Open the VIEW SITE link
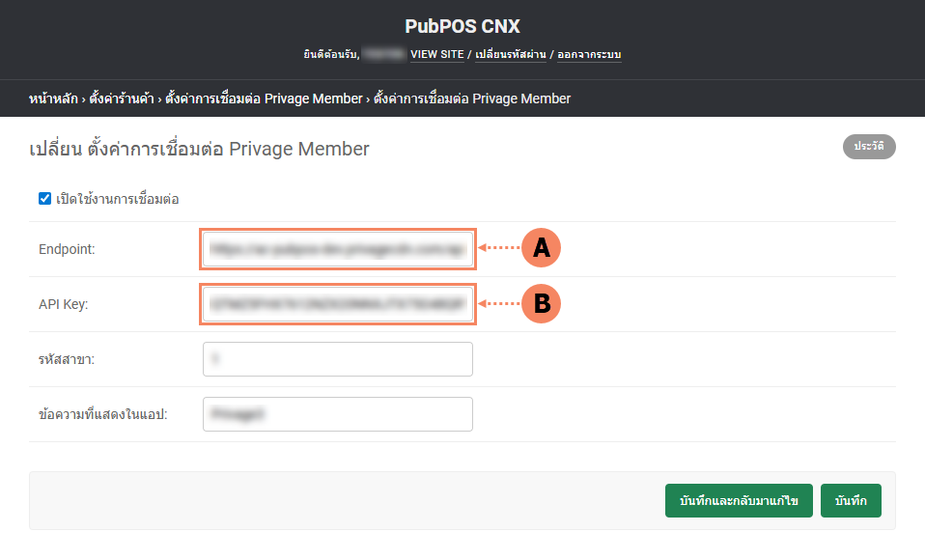This screenshot has width=925, height=560. coord(437,54)
